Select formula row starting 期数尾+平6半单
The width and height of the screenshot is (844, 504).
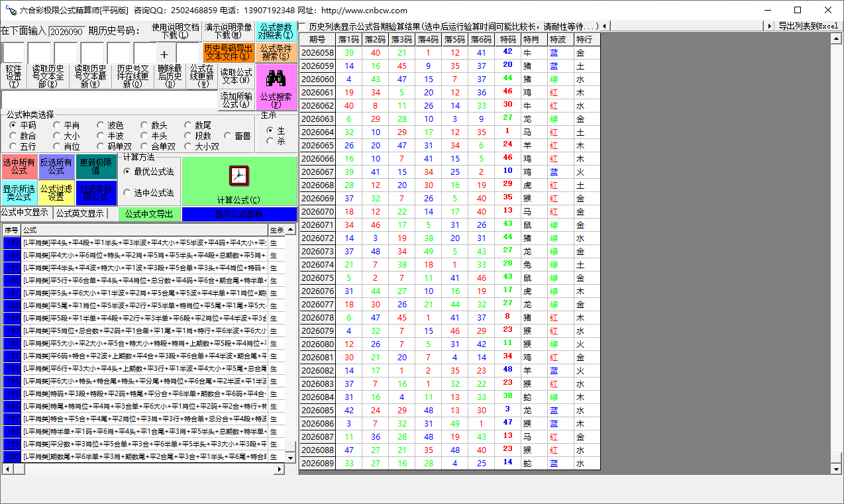point(144,457)
